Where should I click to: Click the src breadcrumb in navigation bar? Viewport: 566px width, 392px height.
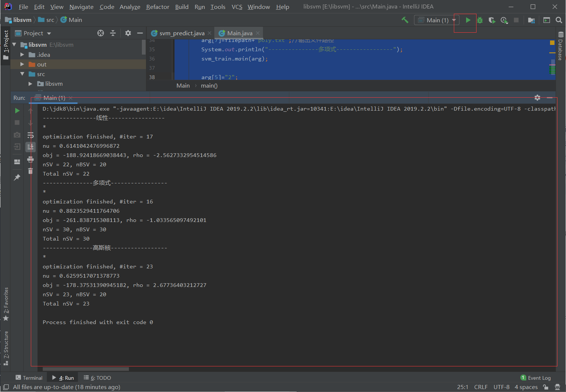pyautogui.click(x=46, y=20)
